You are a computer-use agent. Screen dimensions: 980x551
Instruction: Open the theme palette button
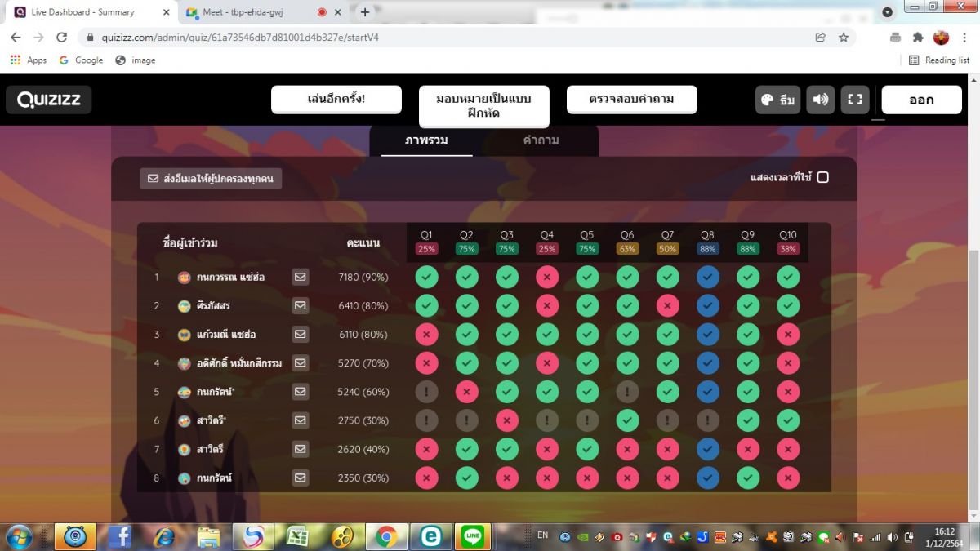(777, 100)
